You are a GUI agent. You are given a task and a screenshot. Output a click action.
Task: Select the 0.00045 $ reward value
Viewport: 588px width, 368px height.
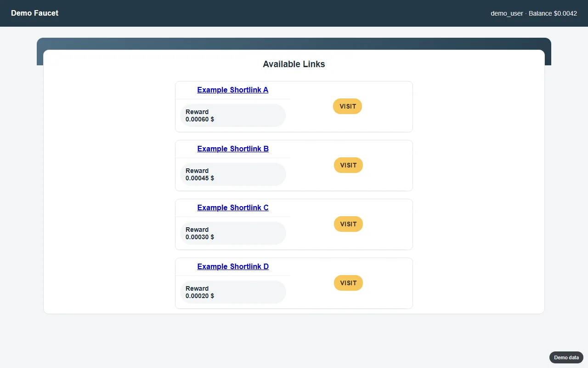tap(200, 178)
